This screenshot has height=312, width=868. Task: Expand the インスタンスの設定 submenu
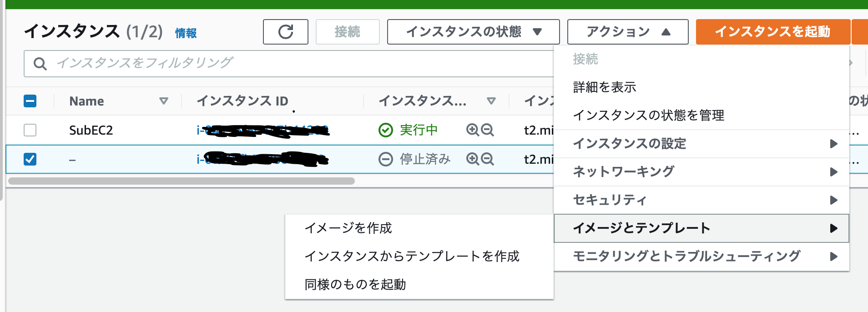tap(701, 144)
